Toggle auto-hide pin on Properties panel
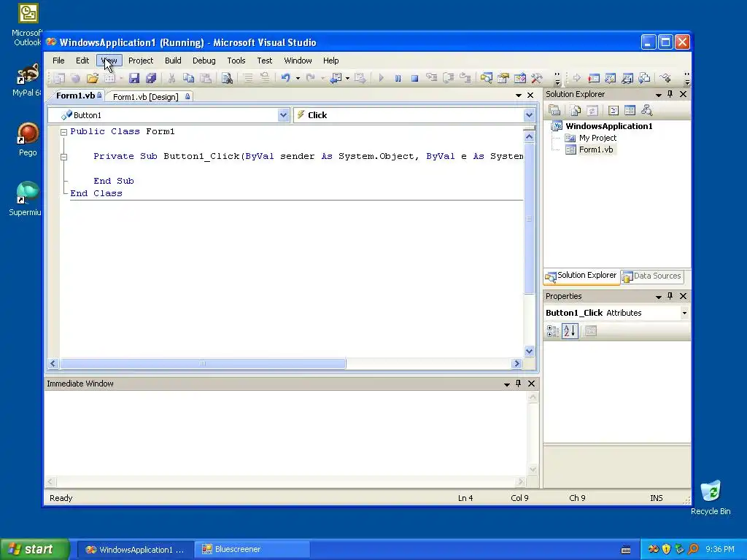The image size is (747, 560). (x=670, y=296)
